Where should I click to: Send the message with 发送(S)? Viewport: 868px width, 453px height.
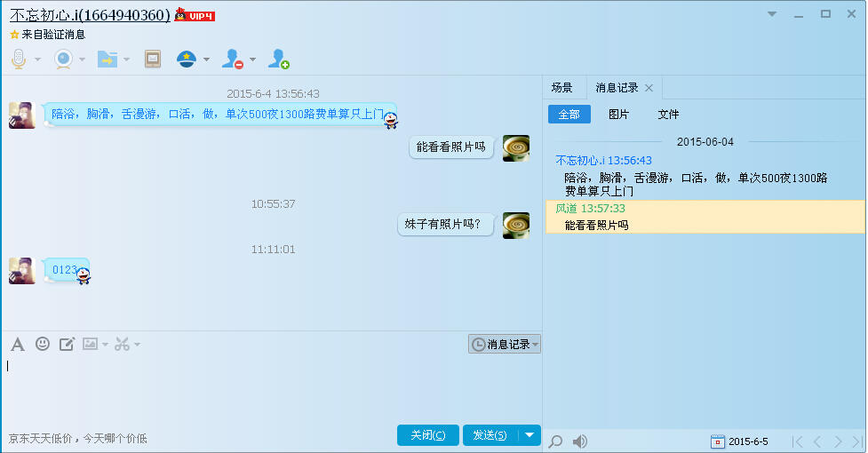(x=490, y=435)
